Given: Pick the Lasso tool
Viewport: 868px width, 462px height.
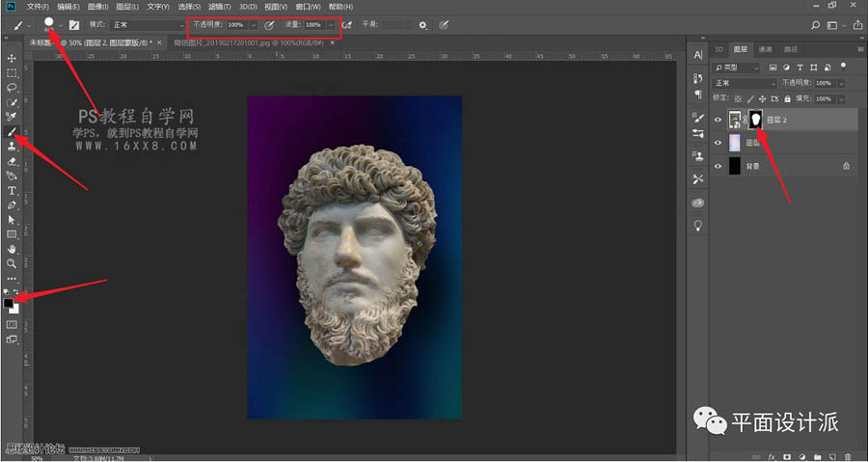Looking at the screenshot, I should (12, 87).
